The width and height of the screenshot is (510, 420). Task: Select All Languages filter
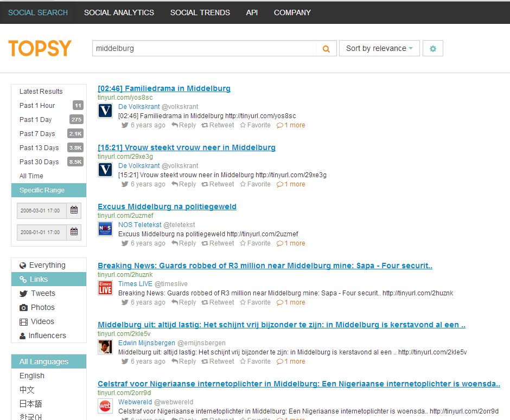[49, 361]
